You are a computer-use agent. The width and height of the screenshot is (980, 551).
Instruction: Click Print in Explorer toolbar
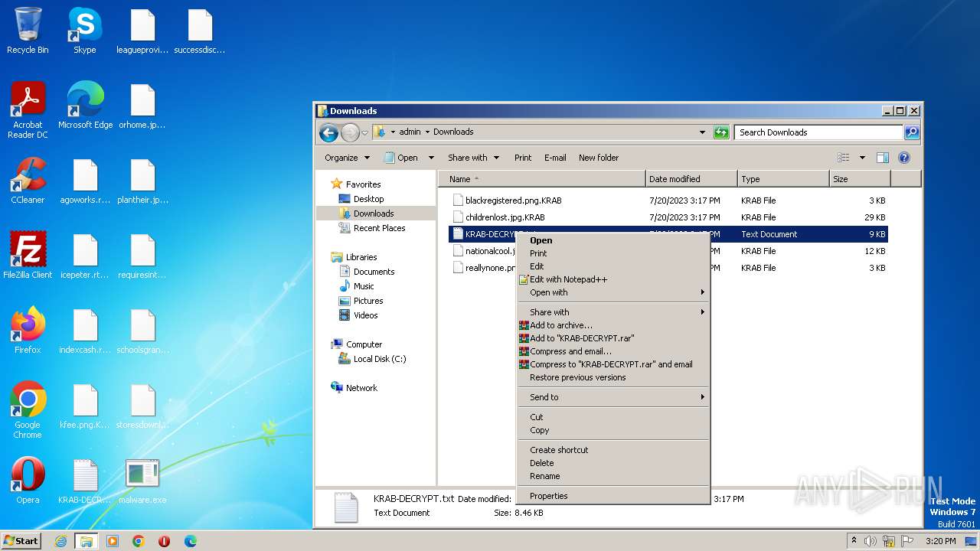tap(523, 158)
